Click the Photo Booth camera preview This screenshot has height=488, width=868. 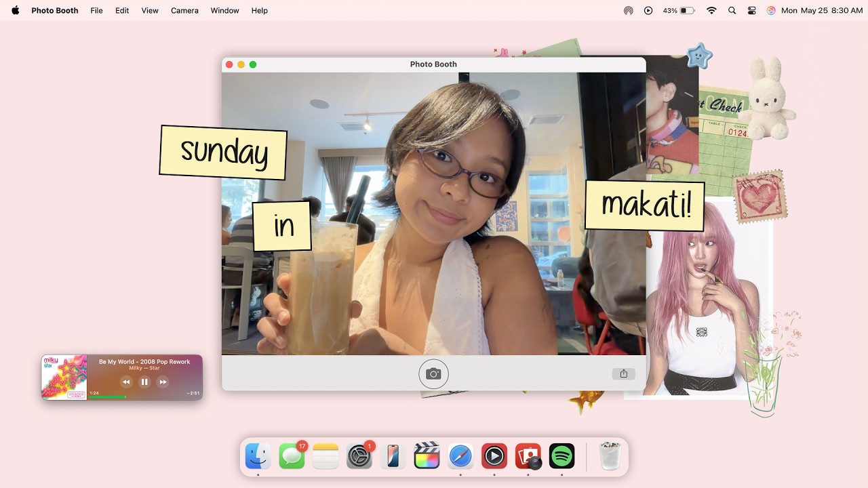tap(433, 213)
